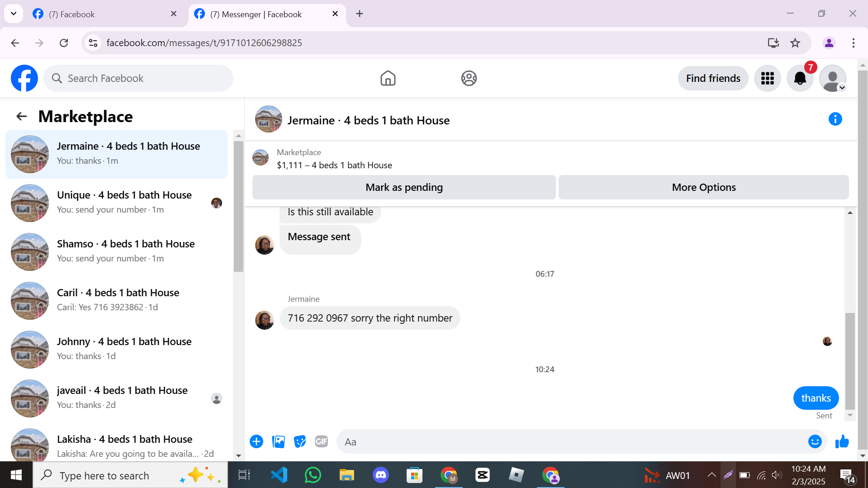Open notifications bell with 7 badge
Viewport: 868px width, 488px height.
coord(800,78)
